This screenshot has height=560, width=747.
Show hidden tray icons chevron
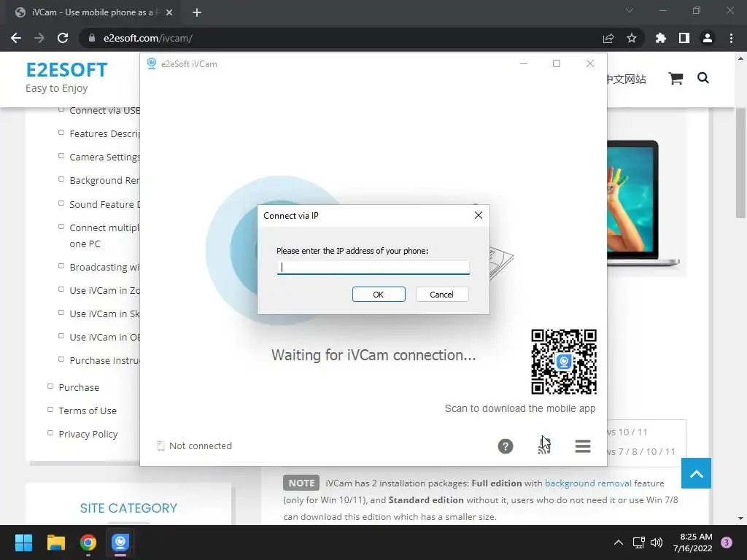click(619, 542)
